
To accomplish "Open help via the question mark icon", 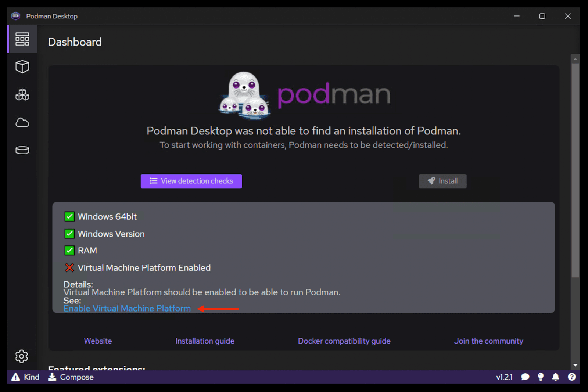I will [572, 377].
